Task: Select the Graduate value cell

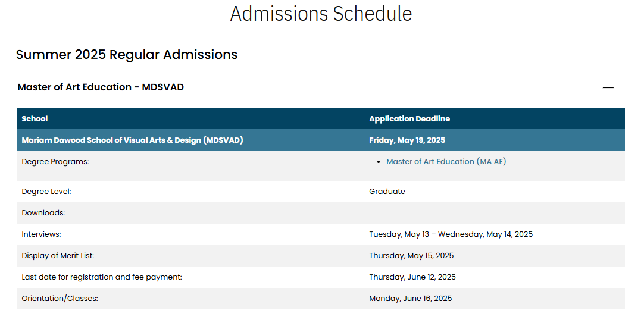Action: pyautogui.click(x=387, y=192)
